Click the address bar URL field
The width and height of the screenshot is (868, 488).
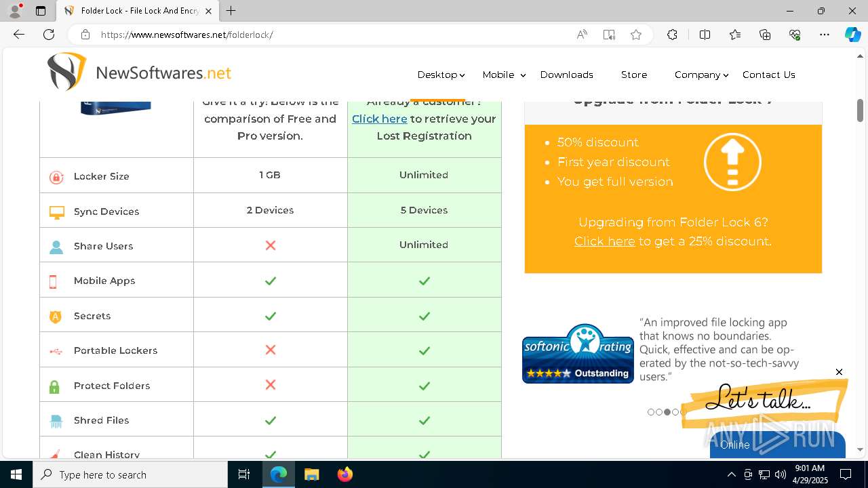[x=332, y=35]
